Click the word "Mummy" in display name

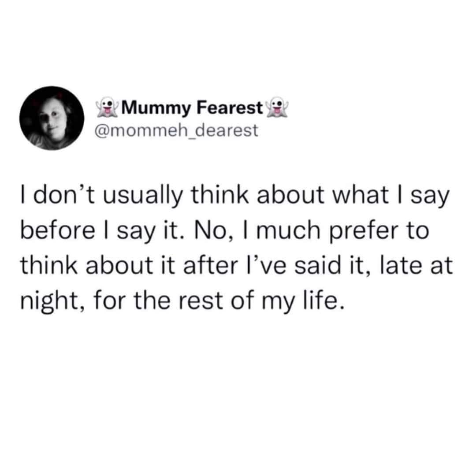pyautogui.click(x=148, y=107)
